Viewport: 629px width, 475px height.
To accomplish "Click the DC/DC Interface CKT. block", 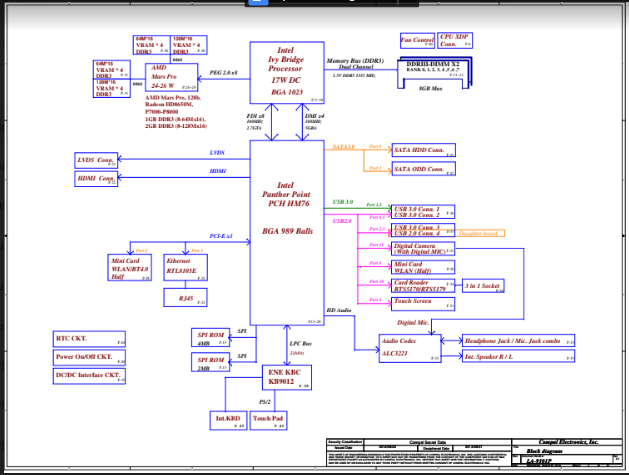I will 89,376.
